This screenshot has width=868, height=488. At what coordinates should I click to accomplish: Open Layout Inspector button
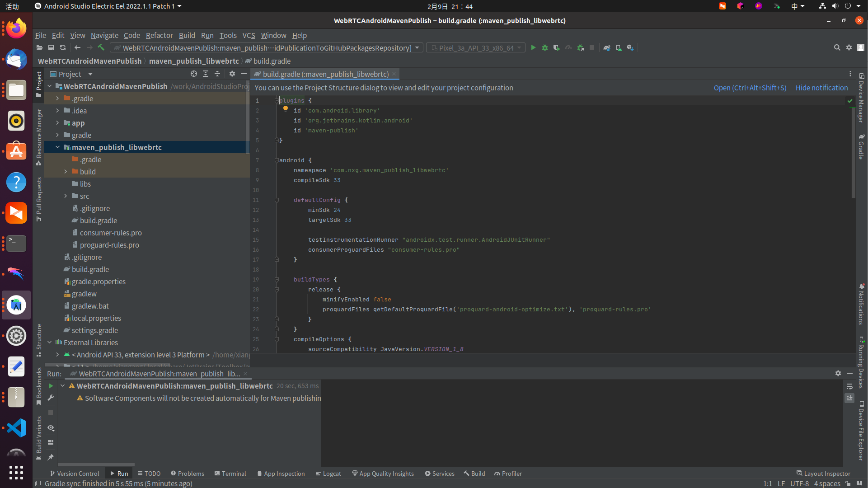pos(823,474)
